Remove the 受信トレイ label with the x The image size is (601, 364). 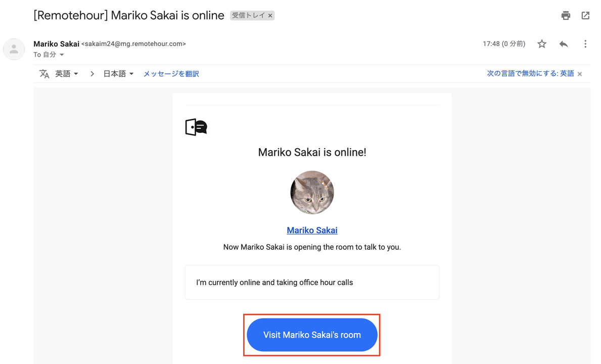click(x=270, y=16)
